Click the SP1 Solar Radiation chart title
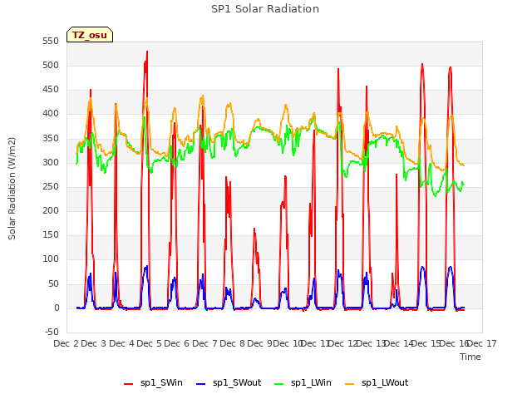Image resolution: width=532 pixels, height=399 pixels. pyautogui.click(x=265, y=9)
